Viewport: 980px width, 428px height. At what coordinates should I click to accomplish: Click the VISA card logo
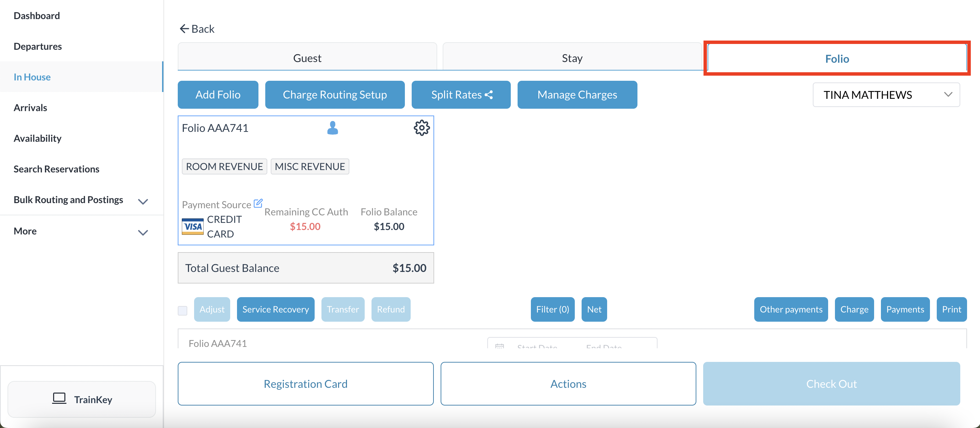[x=192, y=227]
